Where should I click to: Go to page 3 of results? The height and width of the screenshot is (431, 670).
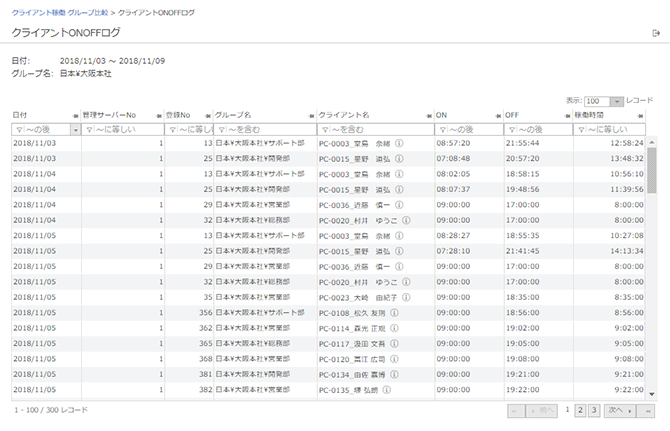click(x=594, y=410)
